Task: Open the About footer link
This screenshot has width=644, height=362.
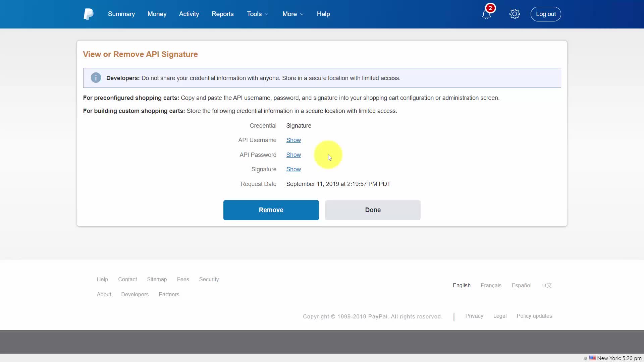Action: [104, 295]
